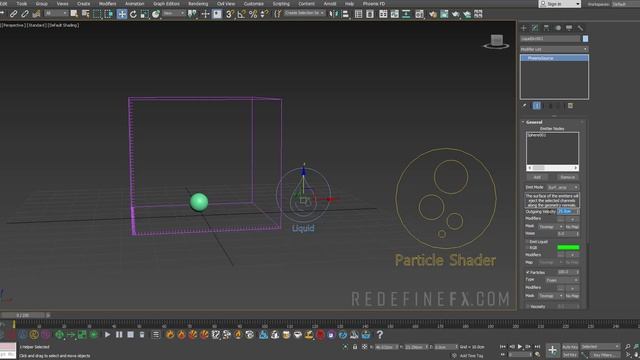The image size is (640, 360).
Task: Toggle the RGB checkbox
Action: point(527,247)
